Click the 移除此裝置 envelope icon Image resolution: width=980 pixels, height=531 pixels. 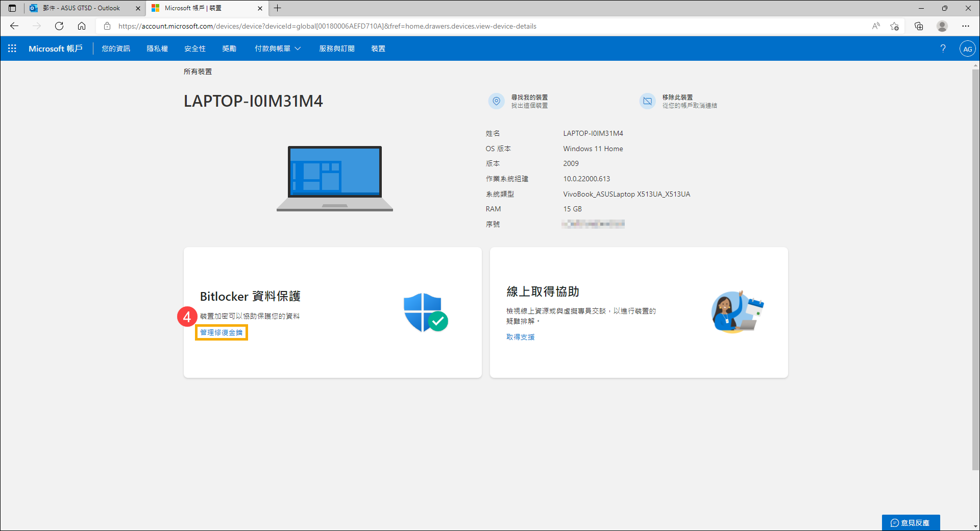coord(647,101)
